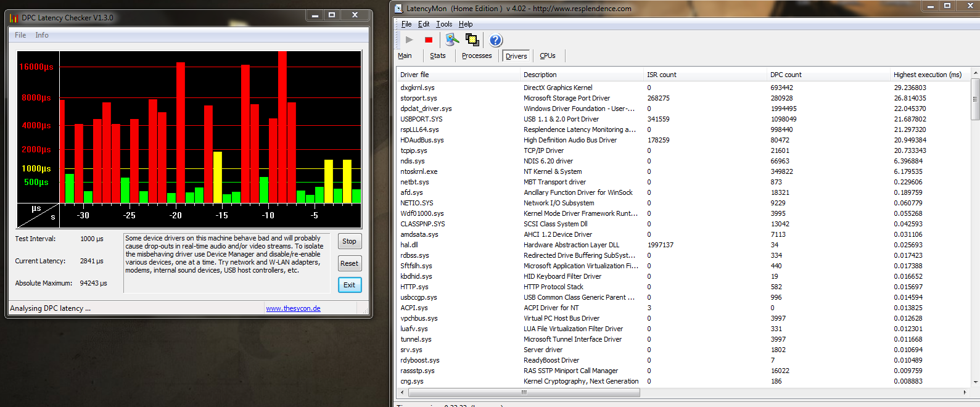Click the 1997137 ISR count for hal.dll

(x=660, y=245)
